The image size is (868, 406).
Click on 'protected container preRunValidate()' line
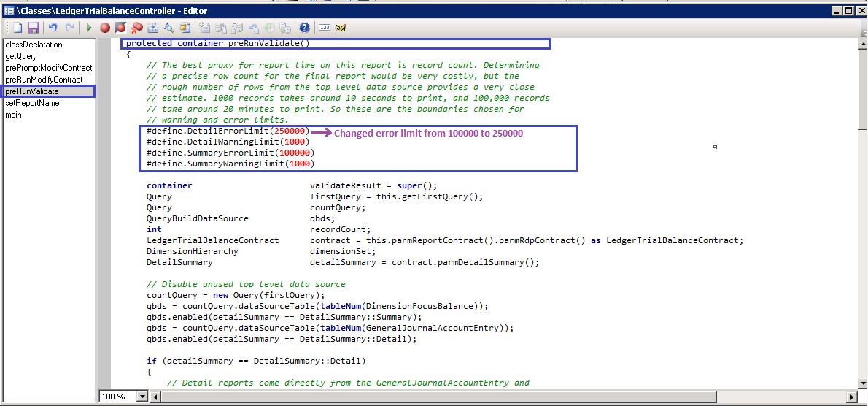click(x=218, y=43)
